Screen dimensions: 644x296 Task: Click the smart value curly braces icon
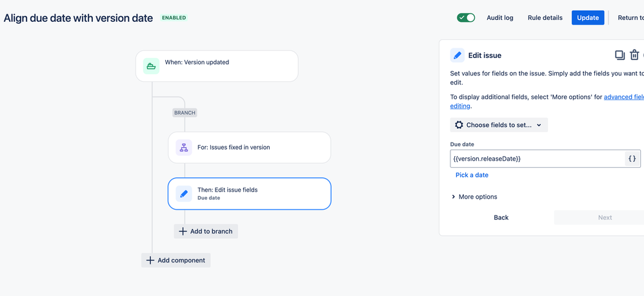pos(632,159)
